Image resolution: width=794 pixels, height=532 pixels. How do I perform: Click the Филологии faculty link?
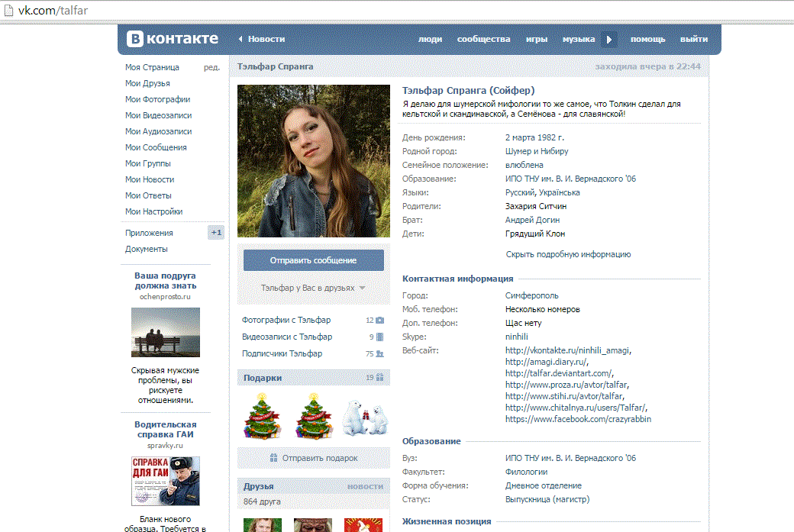526,472
